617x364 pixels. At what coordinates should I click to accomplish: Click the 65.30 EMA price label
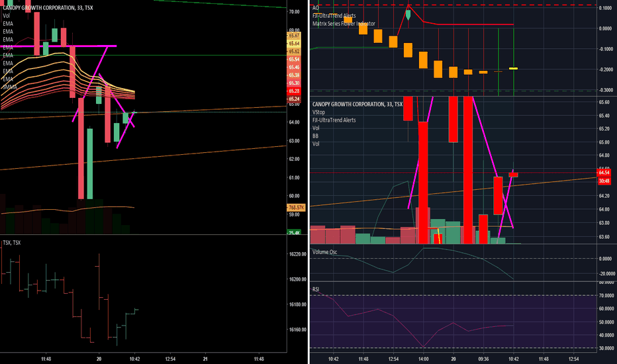[x=294, y=83]
